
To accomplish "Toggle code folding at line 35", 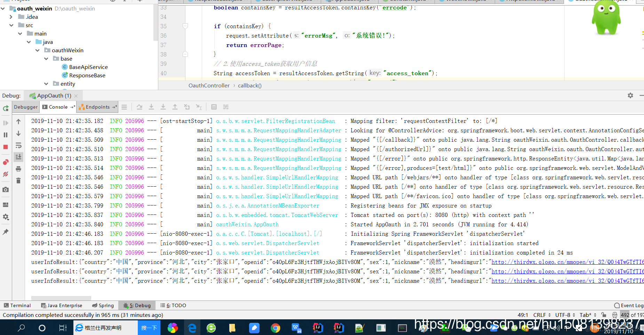I will 185,26.
